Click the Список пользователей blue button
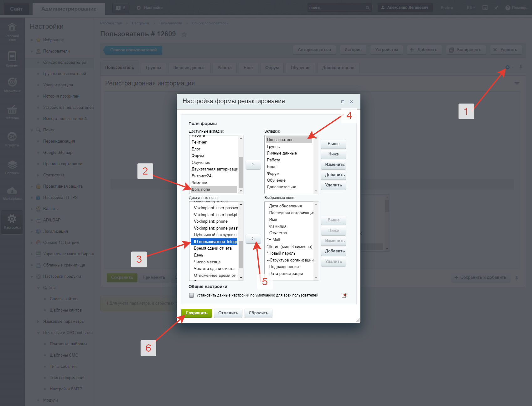The width and height of the screenshot is (532, 406). pyautogui.click(x=133, y=50)
